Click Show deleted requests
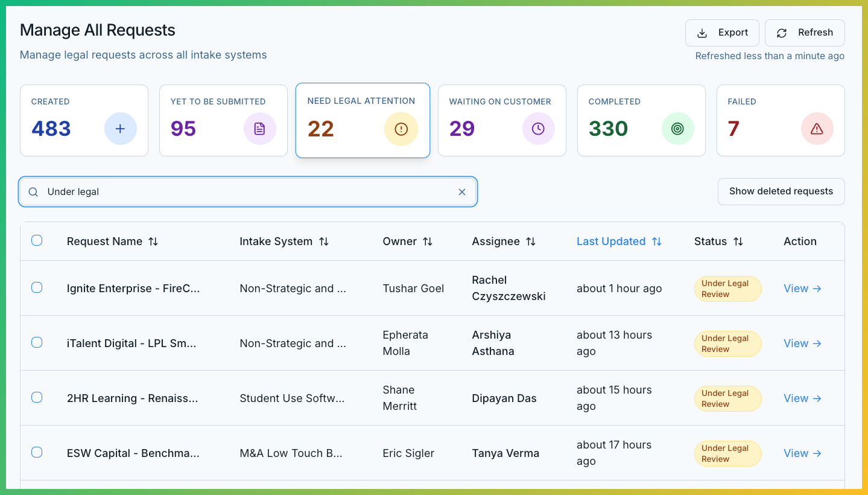The image size is (868, 495). click(781, 191)
